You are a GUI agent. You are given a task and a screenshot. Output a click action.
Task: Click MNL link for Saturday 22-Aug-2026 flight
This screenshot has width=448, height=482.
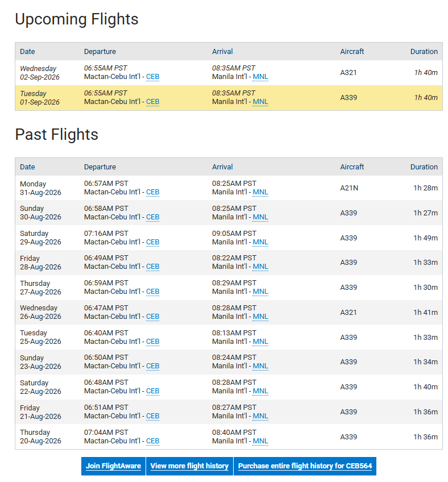(x=260, y=391)
